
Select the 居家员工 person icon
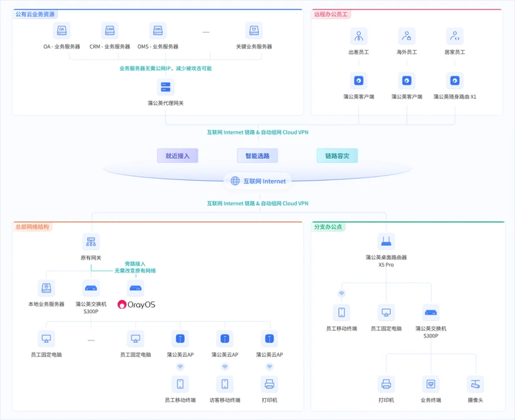pyautogui.click(x=454, y=36)
